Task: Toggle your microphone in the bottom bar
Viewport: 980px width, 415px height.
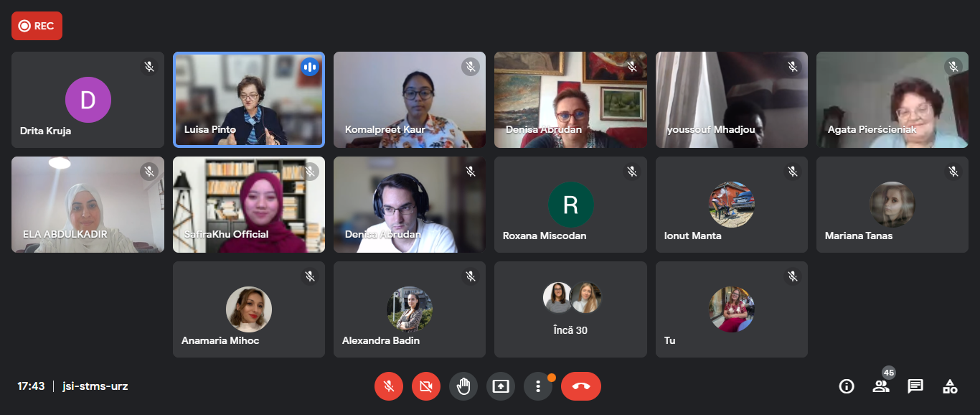Action: coord(389,386)
